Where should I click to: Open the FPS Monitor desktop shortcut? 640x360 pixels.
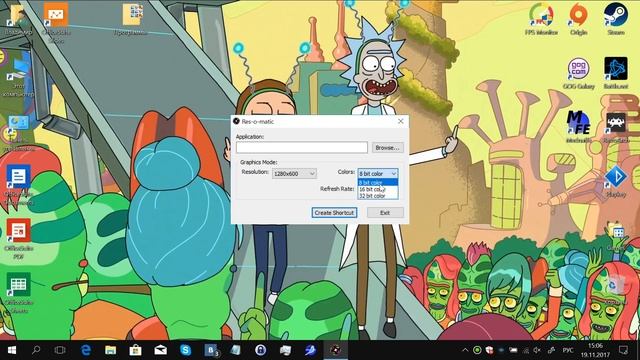(541, 18)
